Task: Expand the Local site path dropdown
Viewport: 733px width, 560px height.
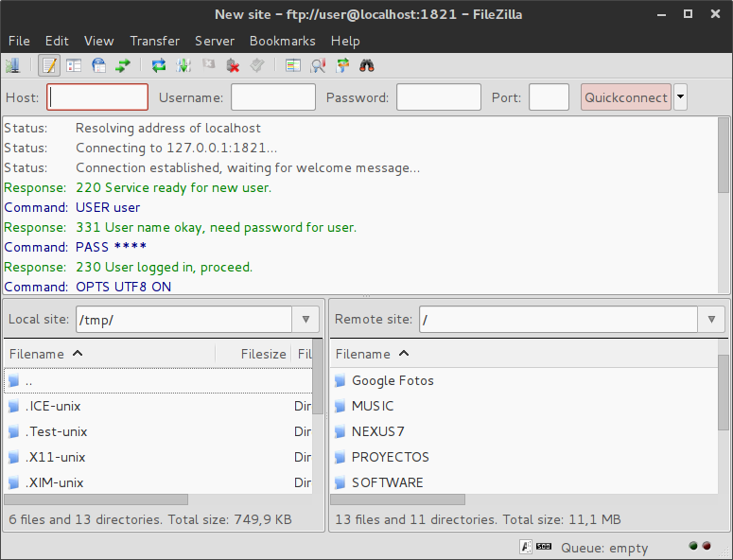Action: pos(305,320)
